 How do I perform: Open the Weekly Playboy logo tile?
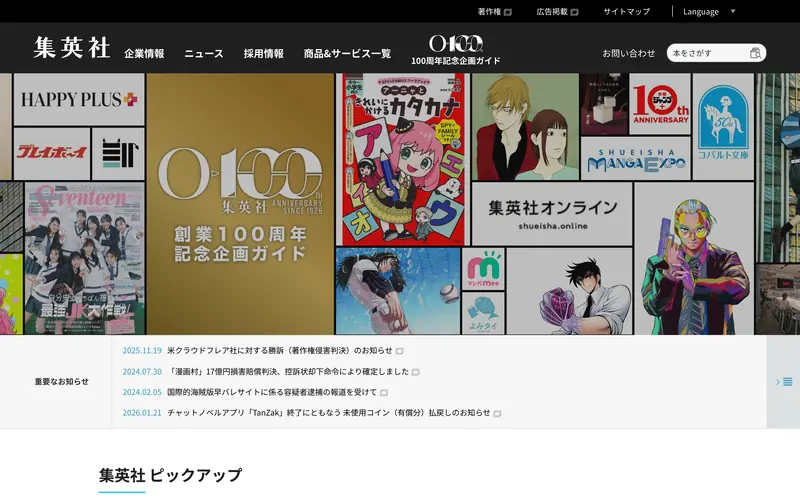(x=52, y=153)
